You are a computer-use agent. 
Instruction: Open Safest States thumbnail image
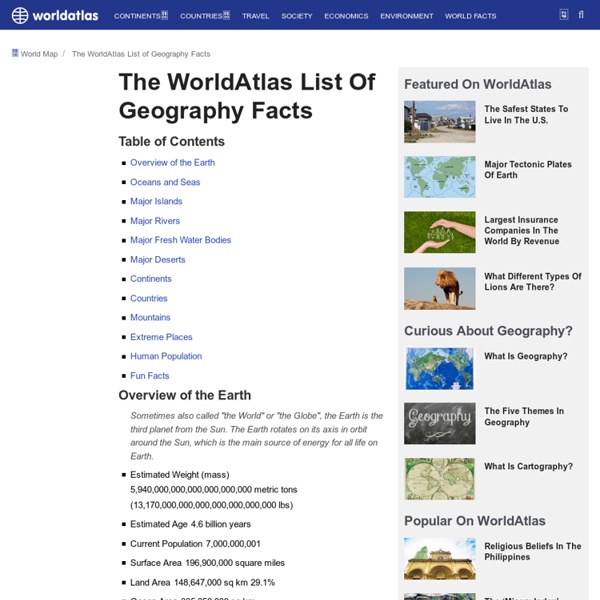(440, 122)
